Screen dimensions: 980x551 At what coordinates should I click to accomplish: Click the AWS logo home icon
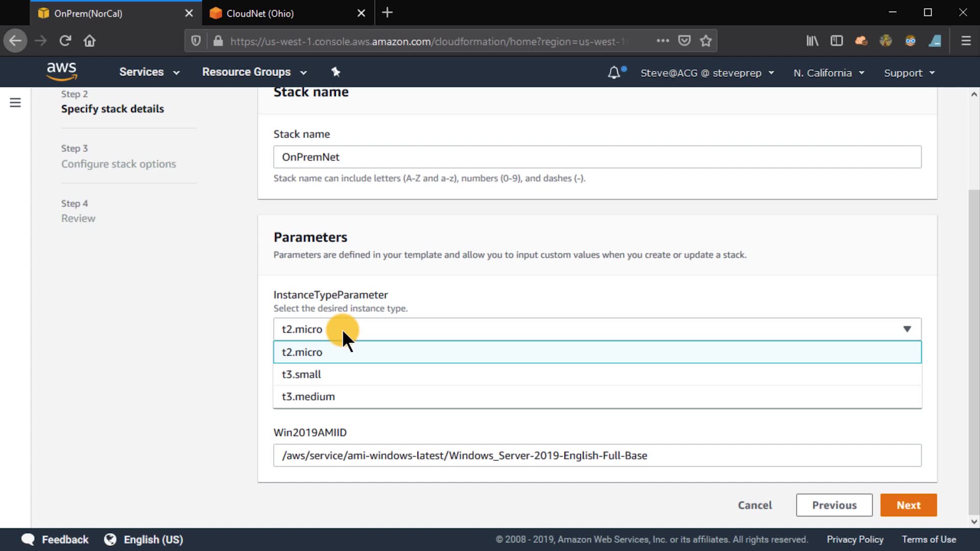pos(61,71)
